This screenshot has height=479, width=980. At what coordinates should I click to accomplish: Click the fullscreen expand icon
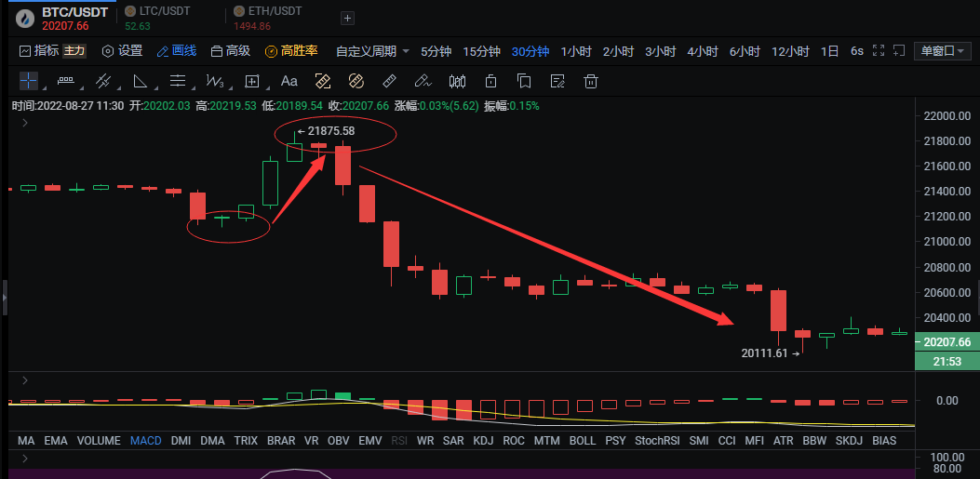pos(879,50)
